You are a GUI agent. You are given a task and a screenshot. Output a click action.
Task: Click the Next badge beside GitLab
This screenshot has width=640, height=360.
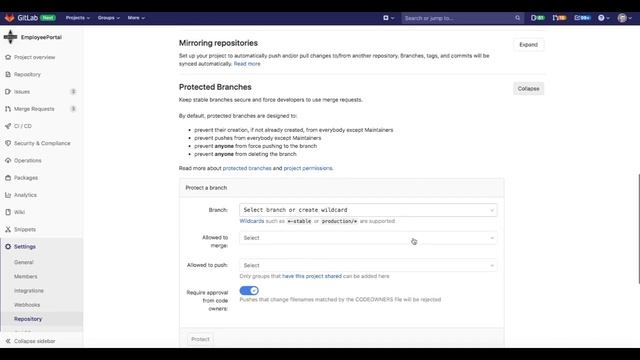pos(48,18)
